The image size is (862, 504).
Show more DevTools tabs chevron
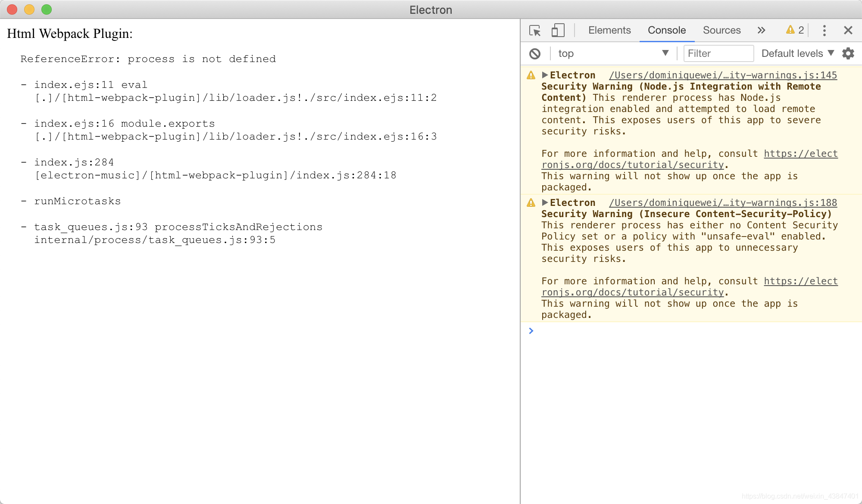pos(761,30)
